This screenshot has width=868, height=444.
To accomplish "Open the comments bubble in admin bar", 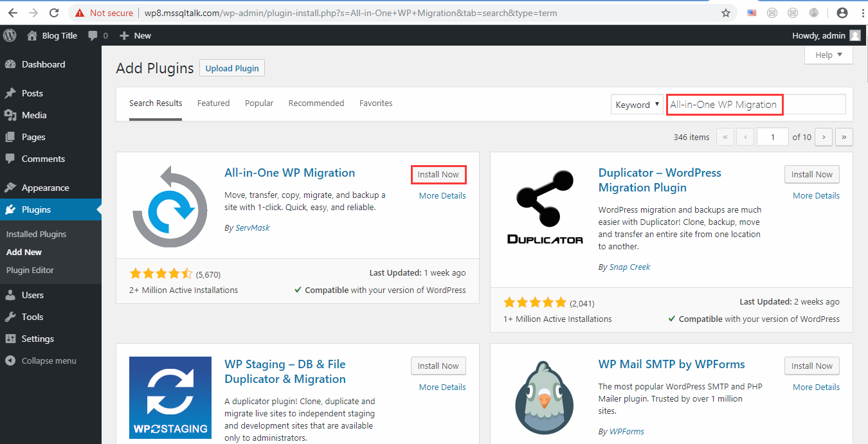I will (x=93, y=35).
